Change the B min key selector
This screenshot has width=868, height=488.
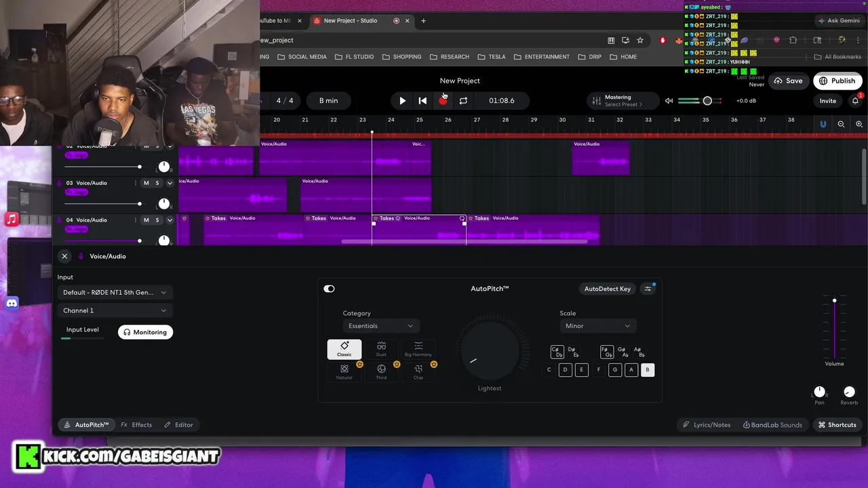click(329, 100)
